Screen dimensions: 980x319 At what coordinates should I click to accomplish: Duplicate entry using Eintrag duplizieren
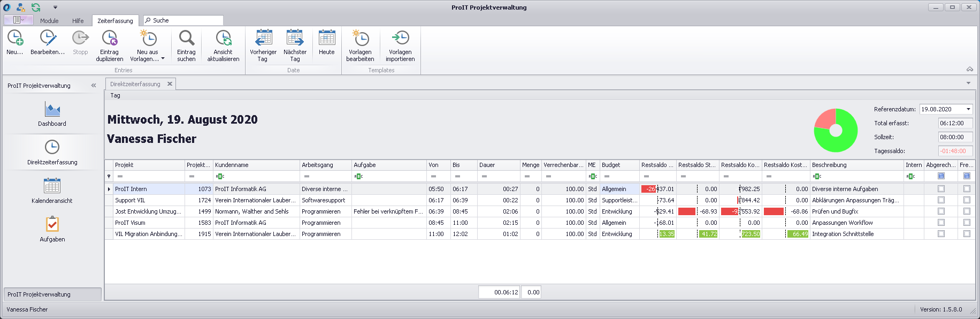pos(109,39)
